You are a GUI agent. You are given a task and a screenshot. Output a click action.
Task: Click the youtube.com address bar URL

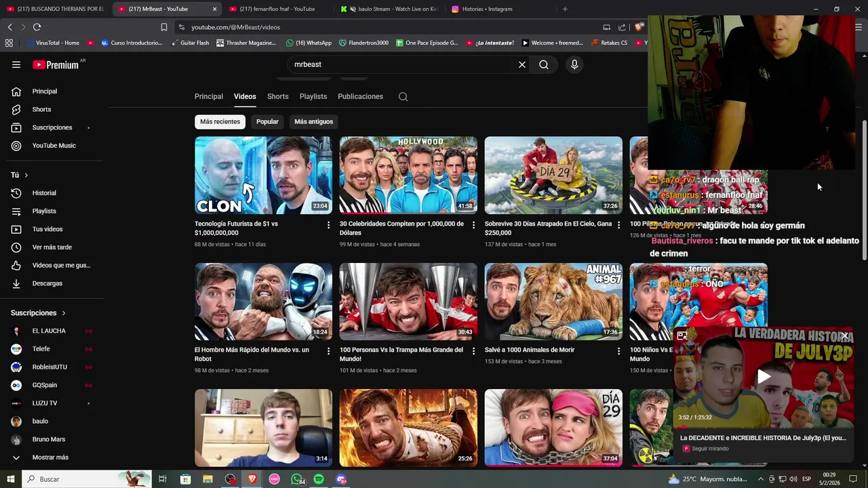click(235, 27)
